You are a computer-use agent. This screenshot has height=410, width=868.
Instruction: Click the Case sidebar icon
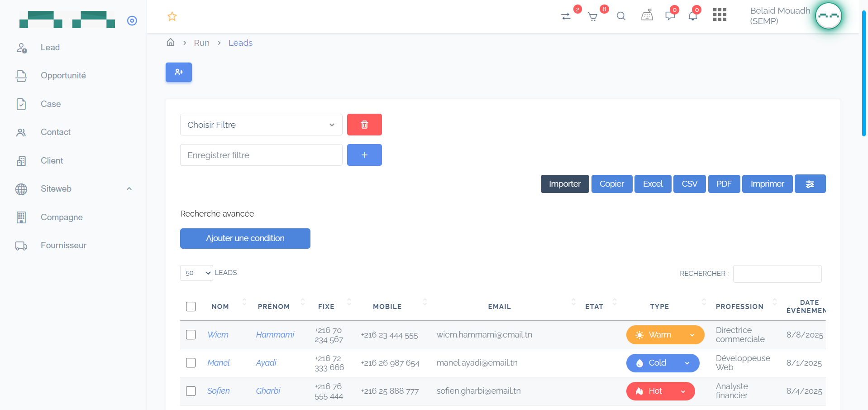(x=21, y=104)
